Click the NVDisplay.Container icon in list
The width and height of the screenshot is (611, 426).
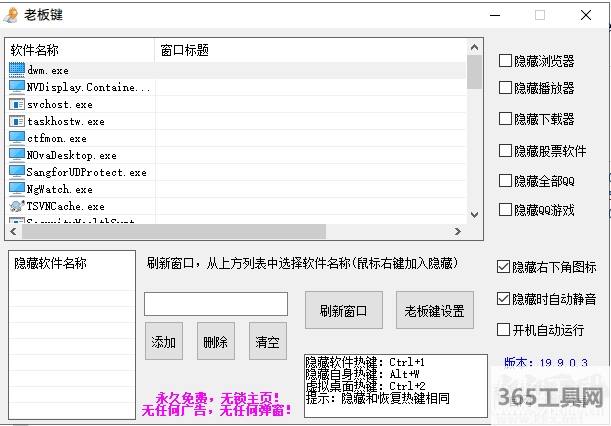click(x=16, y=87)
